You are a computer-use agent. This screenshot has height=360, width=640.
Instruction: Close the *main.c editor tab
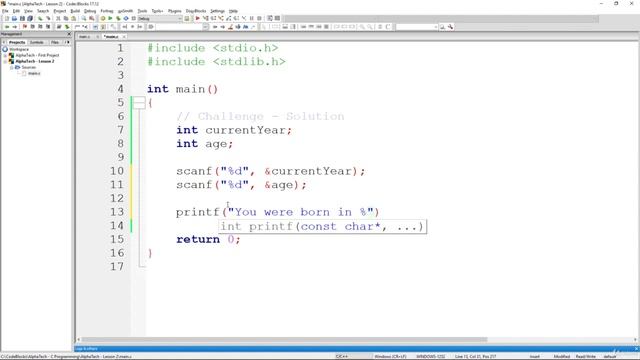tap(124, 37)
